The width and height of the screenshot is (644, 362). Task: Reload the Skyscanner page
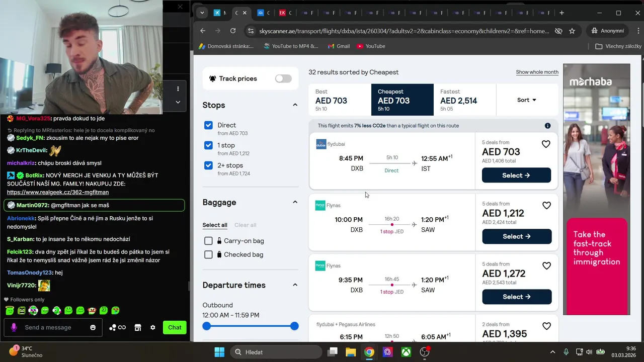tap(233, 31)
